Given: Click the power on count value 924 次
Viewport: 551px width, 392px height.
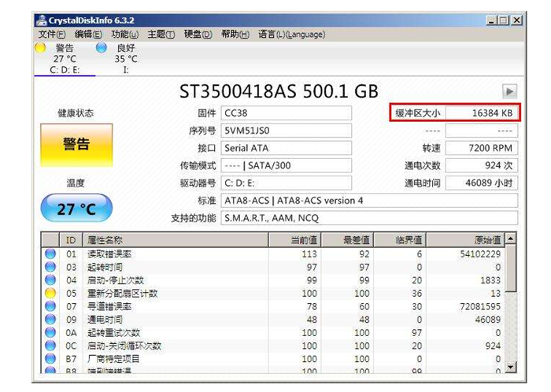Looking at the screenshot, I should pyautogui.click(x=482, y=165).
